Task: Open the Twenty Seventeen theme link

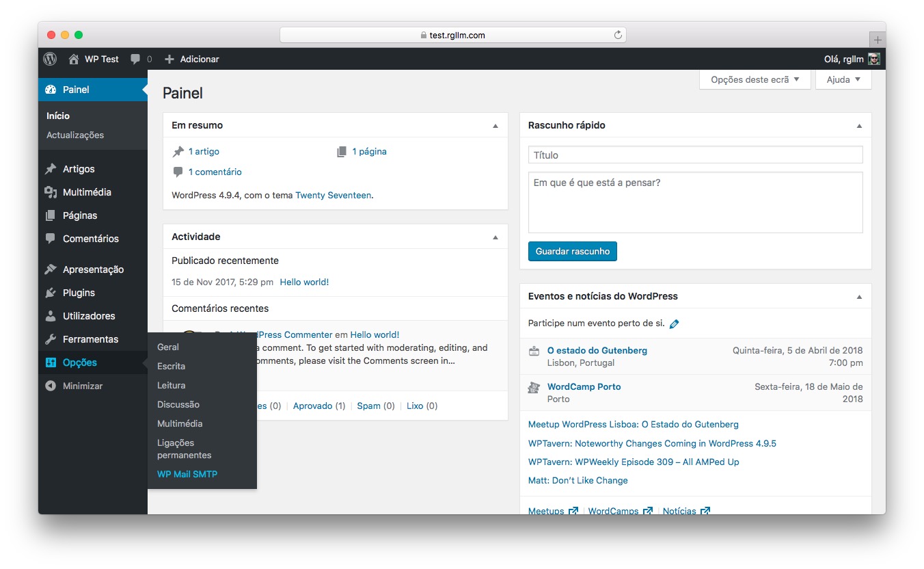Action: [x=333, y=195]
